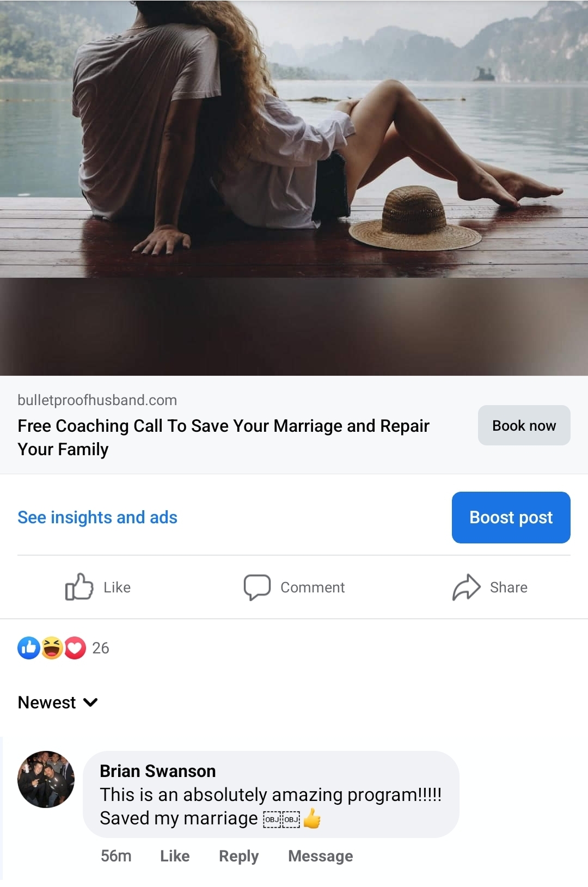Open the couple on dock photo
The image size is (588, 887).
coord(294,188)
